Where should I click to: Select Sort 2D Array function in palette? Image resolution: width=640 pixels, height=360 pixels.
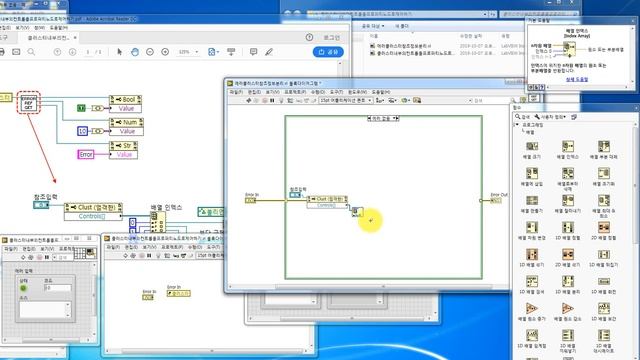click(x=604, y=227)
